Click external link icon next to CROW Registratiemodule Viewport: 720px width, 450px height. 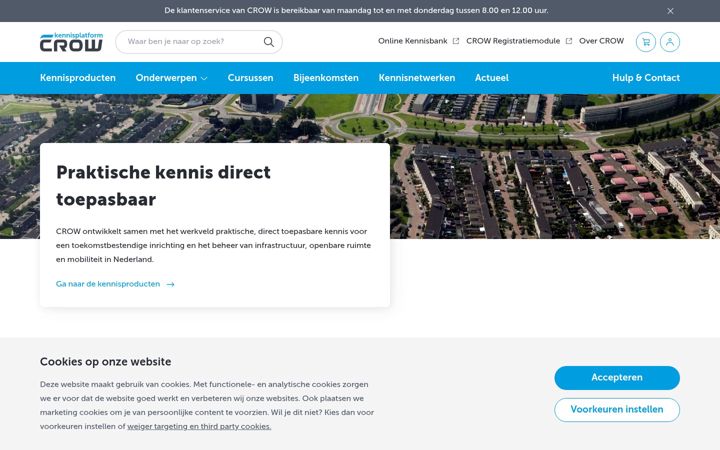click(x=568, y=41)
